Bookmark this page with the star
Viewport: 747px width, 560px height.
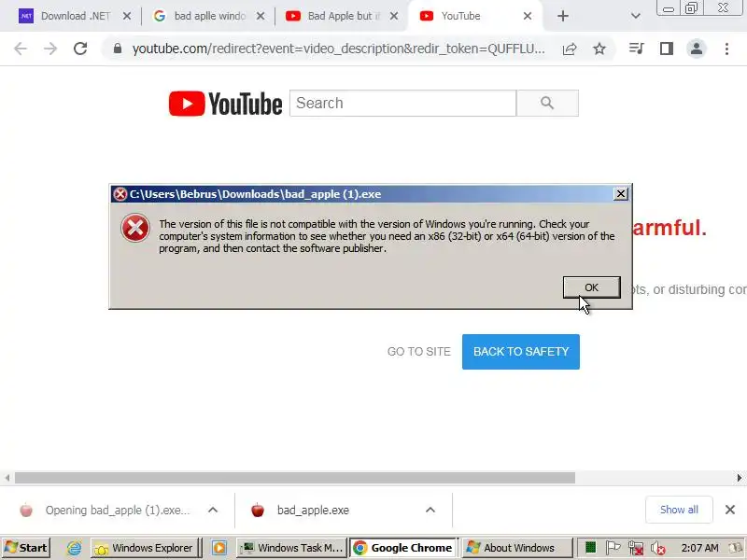pos(599,49)
